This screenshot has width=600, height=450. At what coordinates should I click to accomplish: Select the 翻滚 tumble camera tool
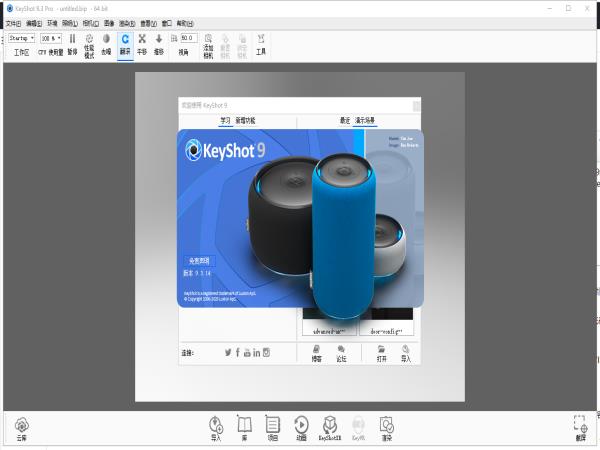pyautogui.click(x=125, y=45)
